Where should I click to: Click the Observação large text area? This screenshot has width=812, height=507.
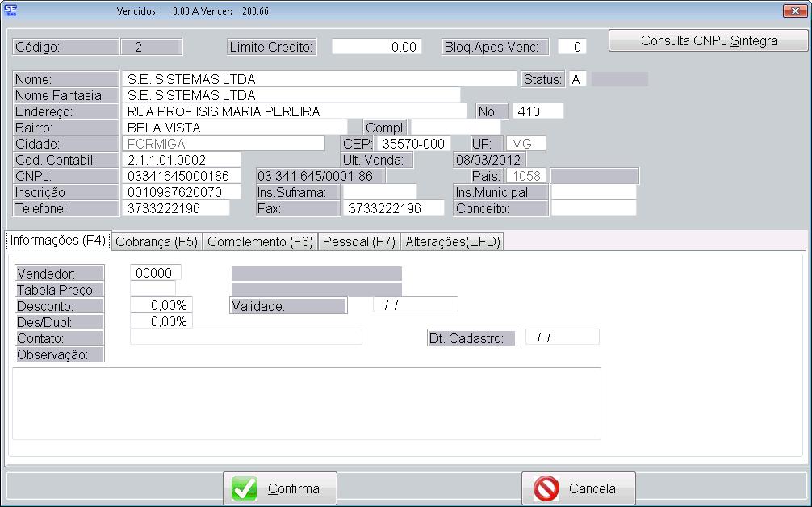click(307, 403)
